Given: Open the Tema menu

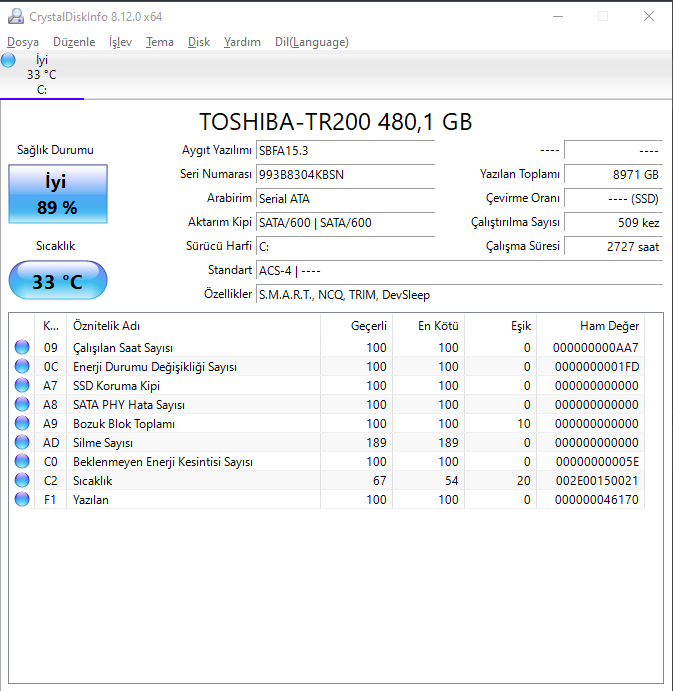Looking at the screenshot, I should (x=159, y=42).
